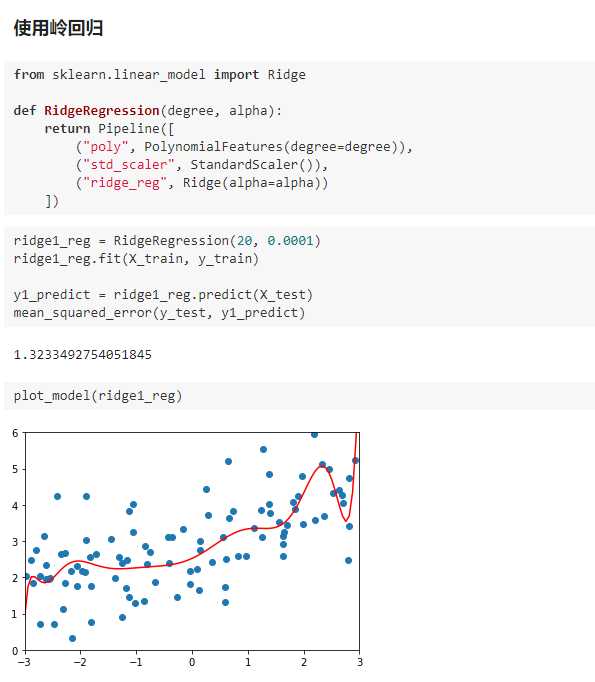Click the output value 1.3233492754051845
The image size is (595, 682).
tap(83, 354)
